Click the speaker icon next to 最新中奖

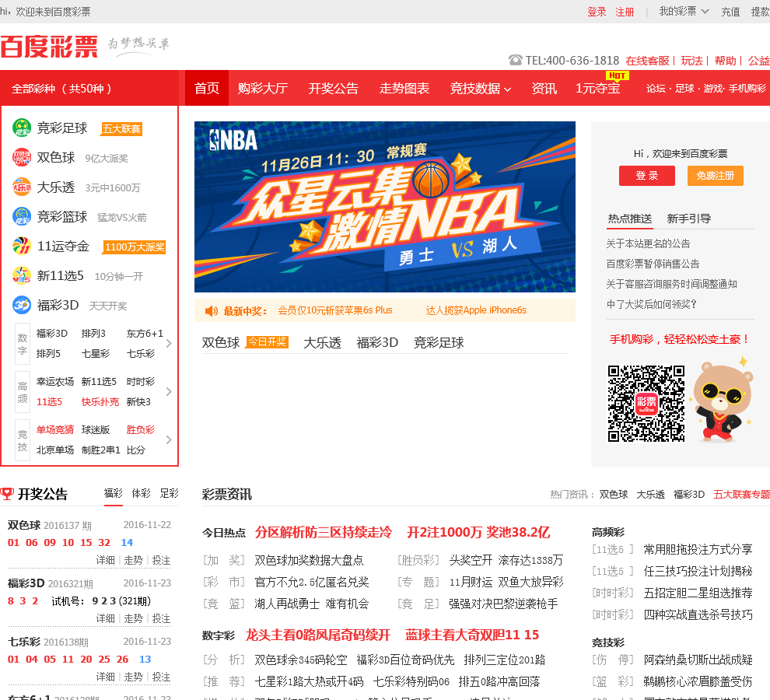coord(211,311)
